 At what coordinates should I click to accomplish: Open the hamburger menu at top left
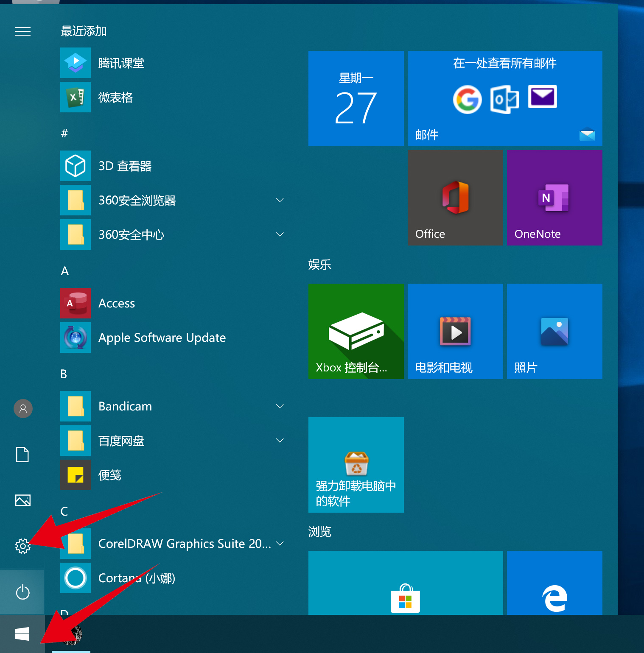(23, 31)
